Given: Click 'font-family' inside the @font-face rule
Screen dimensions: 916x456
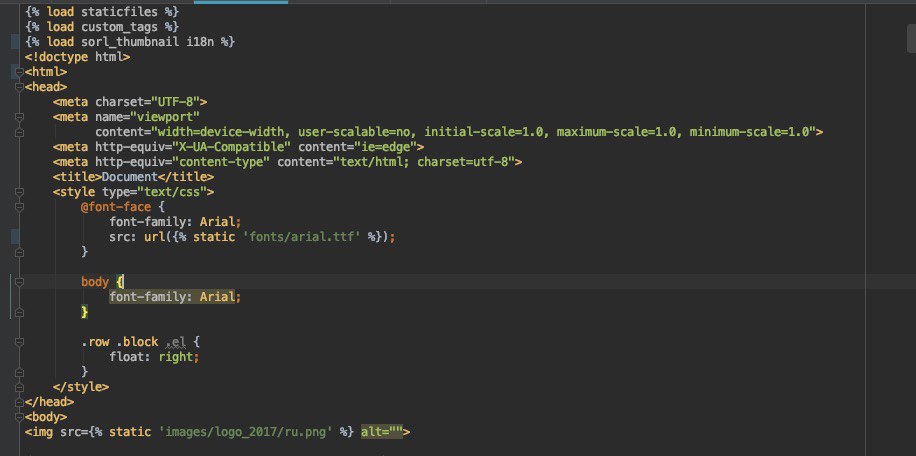Looking at the screenshot, I should point(148,222).
